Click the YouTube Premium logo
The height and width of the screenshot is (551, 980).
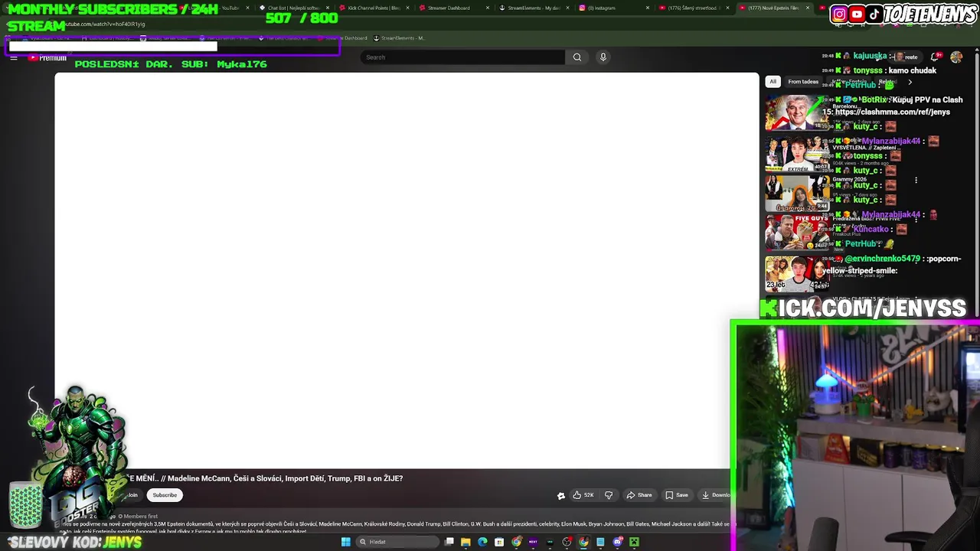point(47,57)
